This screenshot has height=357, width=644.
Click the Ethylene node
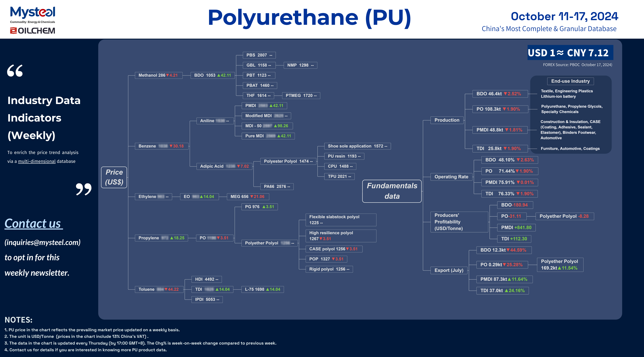point(154,197)
